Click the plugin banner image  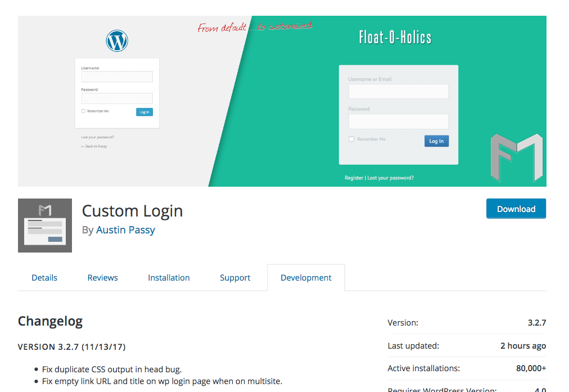coord(282,101)
